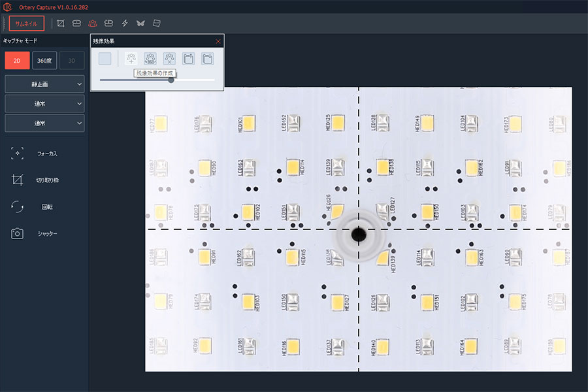Expand the 通常 dropdown directly below 静止画

pyautogui.click(x=44, y=104)
